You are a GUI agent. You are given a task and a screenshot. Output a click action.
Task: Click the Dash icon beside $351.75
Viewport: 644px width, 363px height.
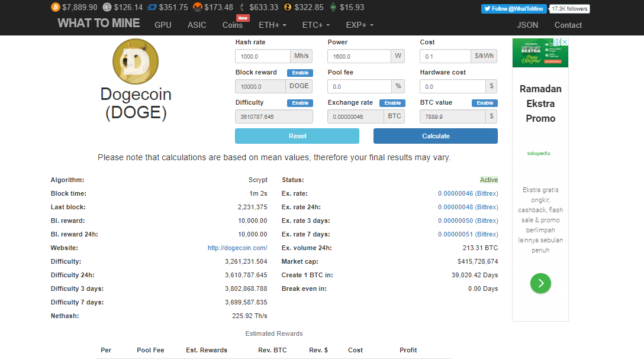coord(152,7)
